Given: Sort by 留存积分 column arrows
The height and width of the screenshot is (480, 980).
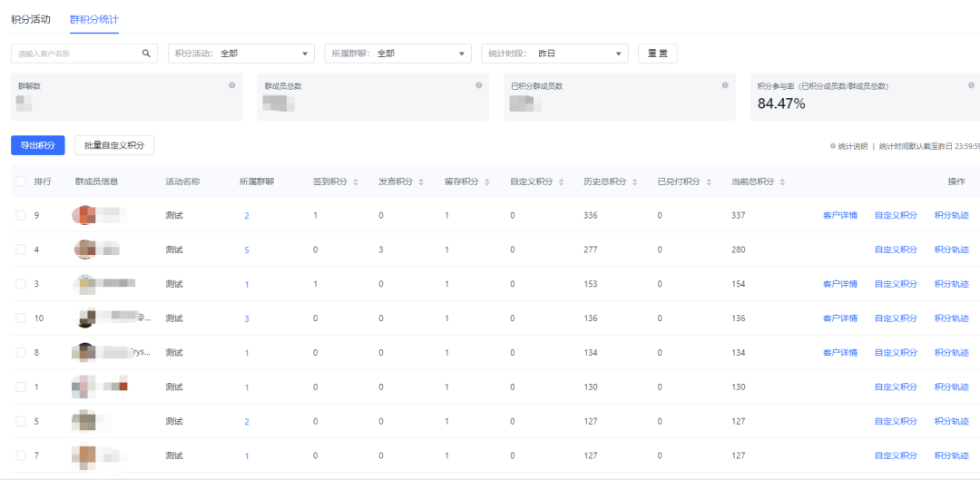Looking at the screenshot, I should click(x=487, y=181).
